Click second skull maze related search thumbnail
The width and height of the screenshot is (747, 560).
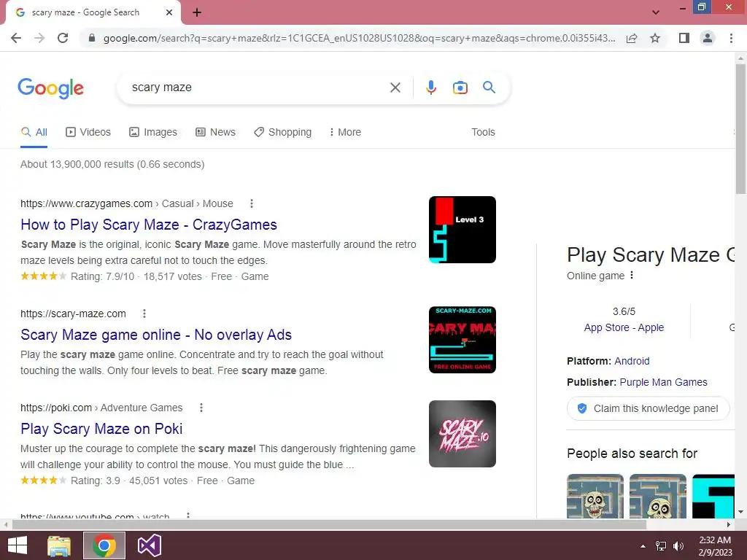click(x=657, y=496)
